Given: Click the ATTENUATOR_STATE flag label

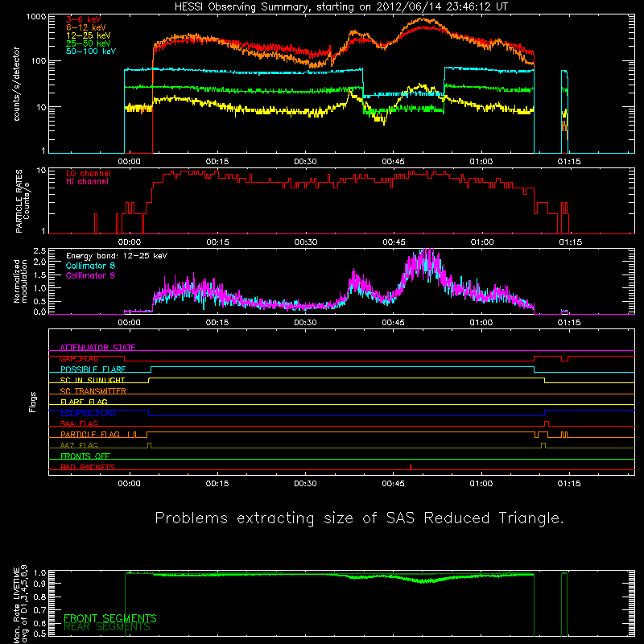Looking at the screenshot, I should (x=97, y=348).
